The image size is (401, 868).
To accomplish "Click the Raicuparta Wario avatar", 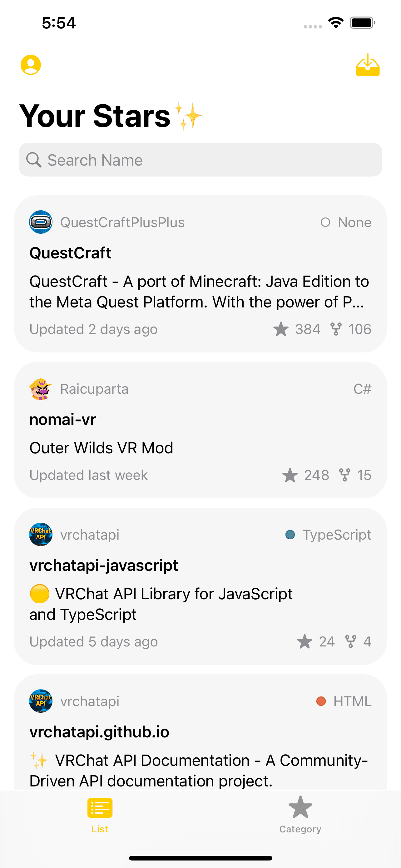I will click(41, 389).
